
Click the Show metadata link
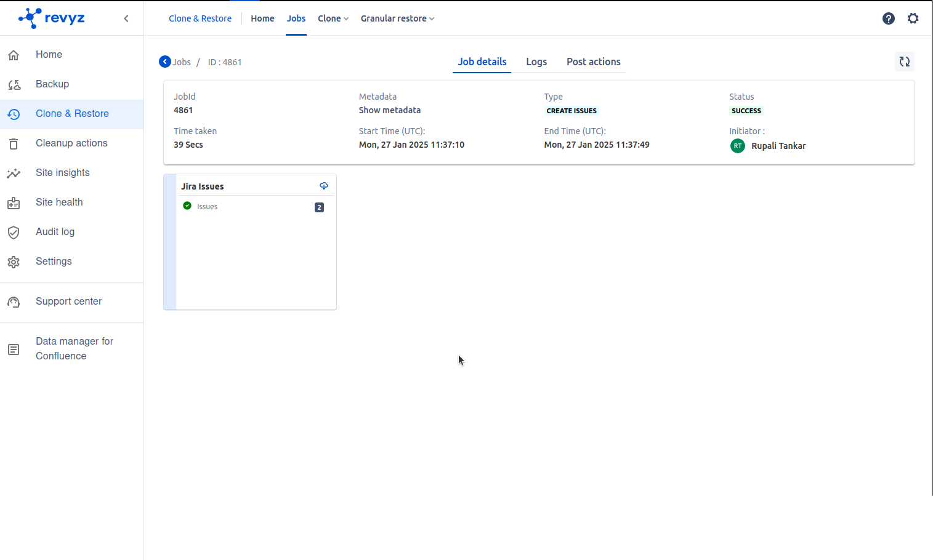tap(389, 110)
